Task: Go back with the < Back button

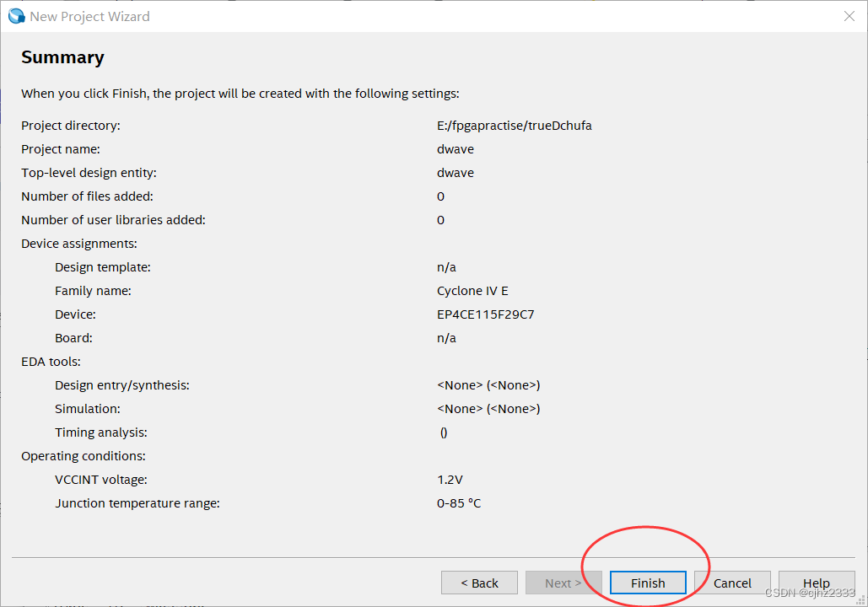Action: click(x=479, y=583)
